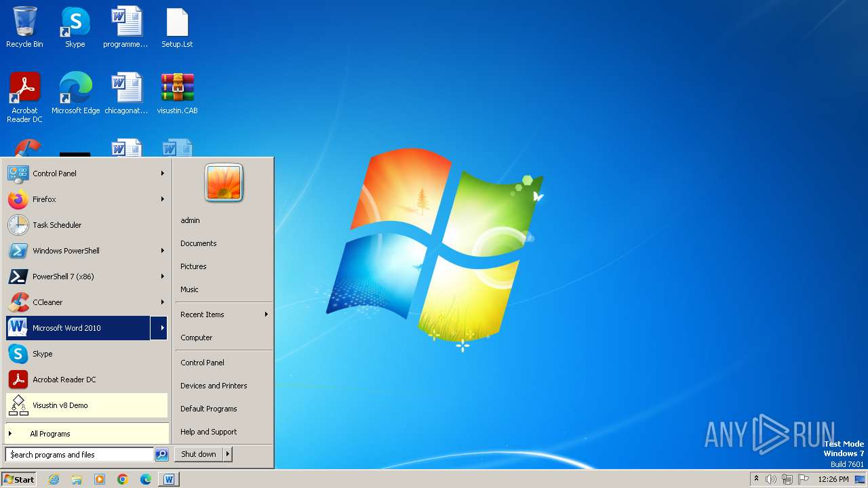
Task: Open Microsoft Word 2010 from Start menu
Action: [x=79, y=328]
